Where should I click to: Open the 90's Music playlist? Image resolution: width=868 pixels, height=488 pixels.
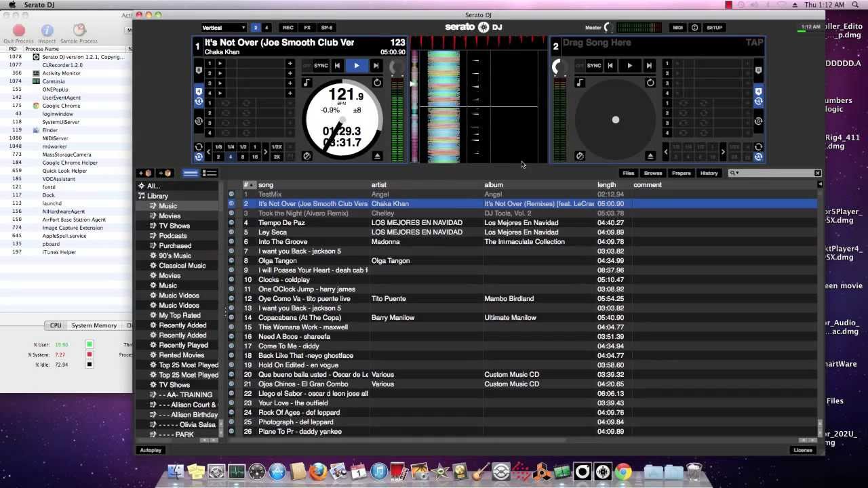(175, 256)
